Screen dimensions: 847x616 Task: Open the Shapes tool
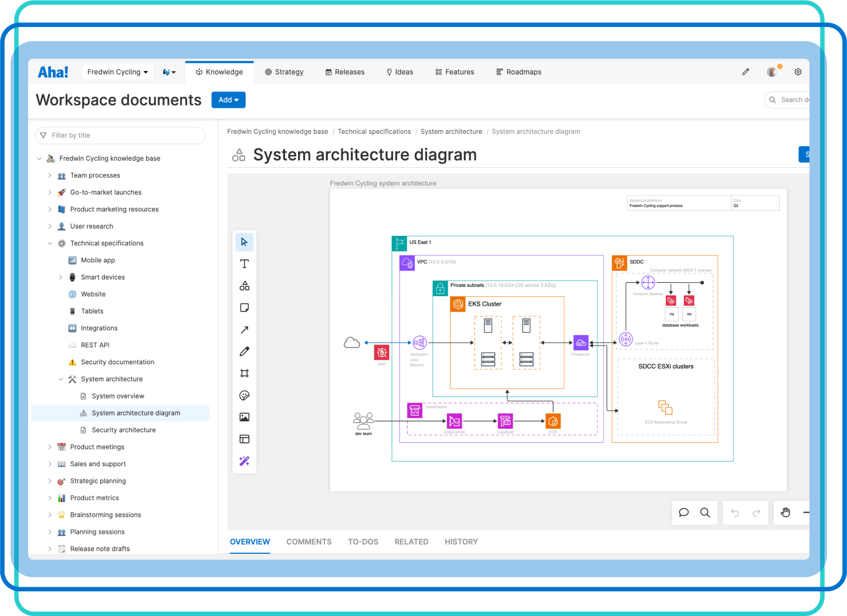tap(245, 286)
